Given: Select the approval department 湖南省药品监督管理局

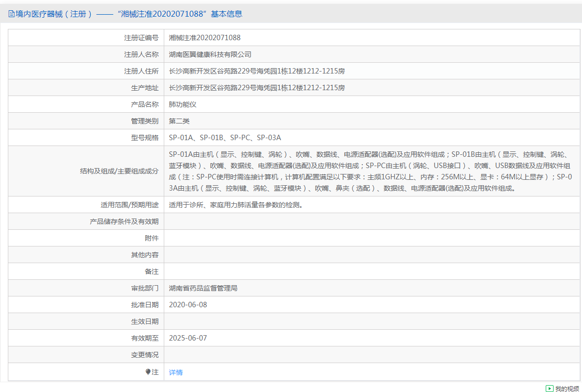Looking at the screenshot, I should 203,288.
